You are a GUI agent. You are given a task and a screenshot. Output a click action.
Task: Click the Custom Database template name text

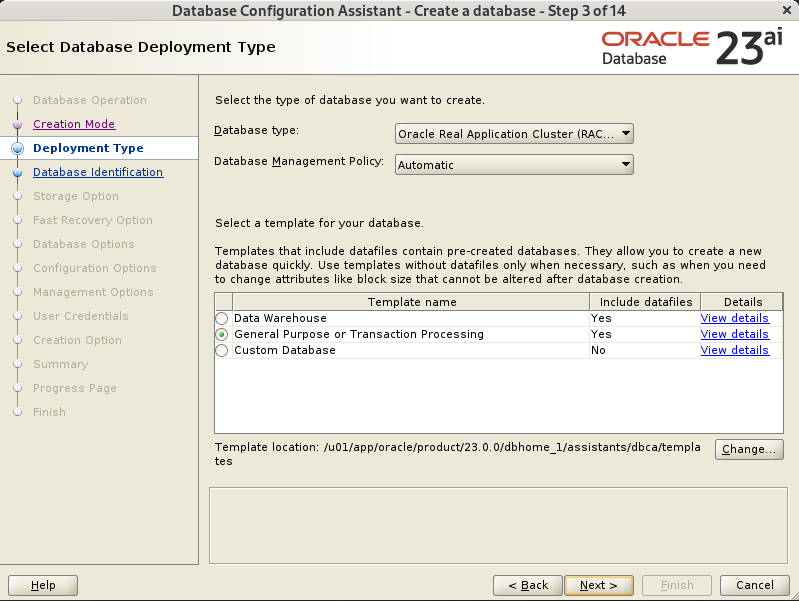[285, 350]
